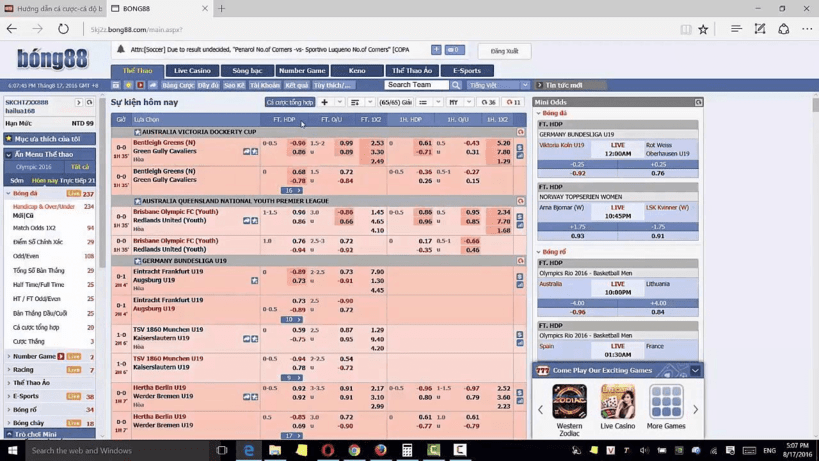
Task: Refresh the Australia Victoria Dockerty Cup league
Action: 520,132
